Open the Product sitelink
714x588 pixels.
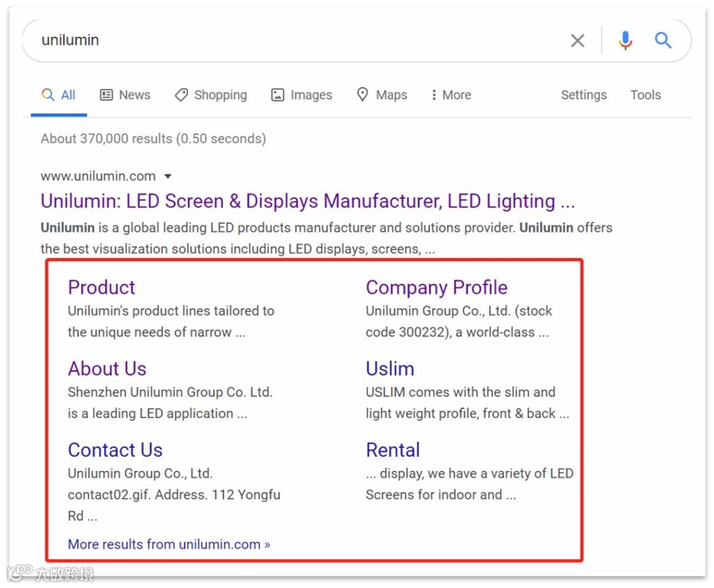click(x=101, y=287)
